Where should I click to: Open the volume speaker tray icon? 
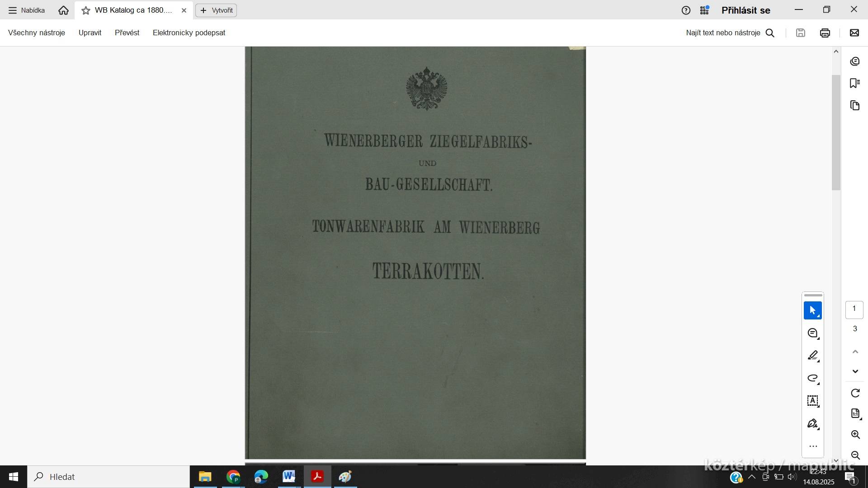[792, 477]
